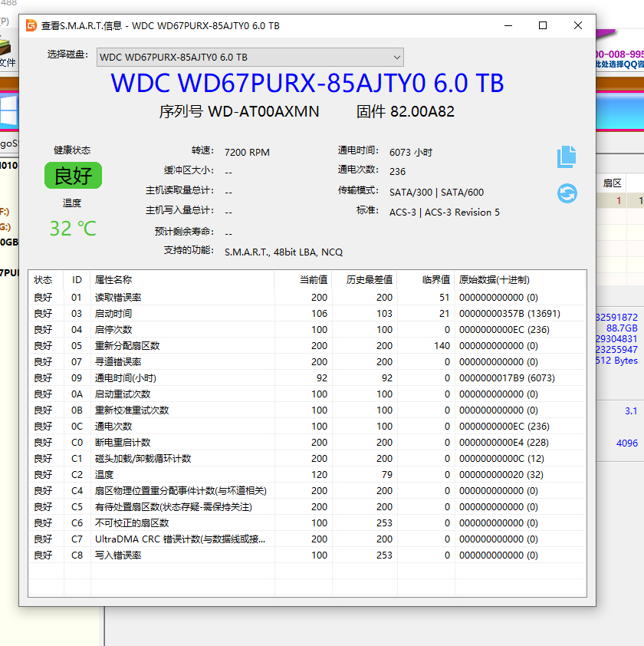Select the 写入错误率 attribute row
Image resolution: width=644 pixels, height=646 pixels.
point(118,555)
